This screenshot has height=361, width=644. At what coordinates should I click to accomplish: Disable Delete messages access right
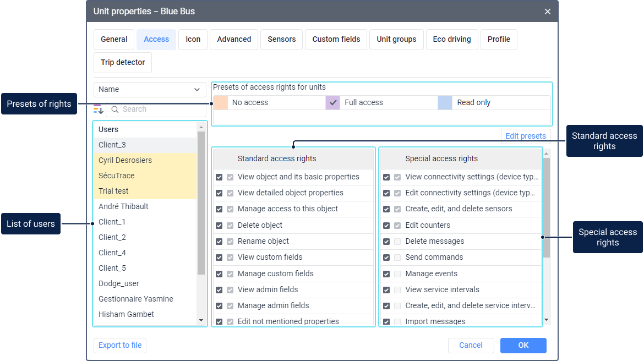[386, 242]
